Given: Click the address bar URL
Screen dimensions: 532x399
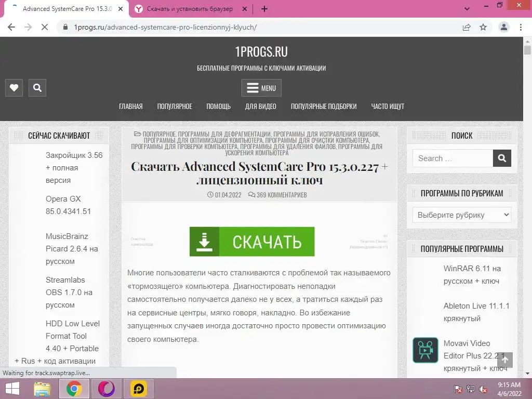Looking at the screenshot, I should 165,27.
